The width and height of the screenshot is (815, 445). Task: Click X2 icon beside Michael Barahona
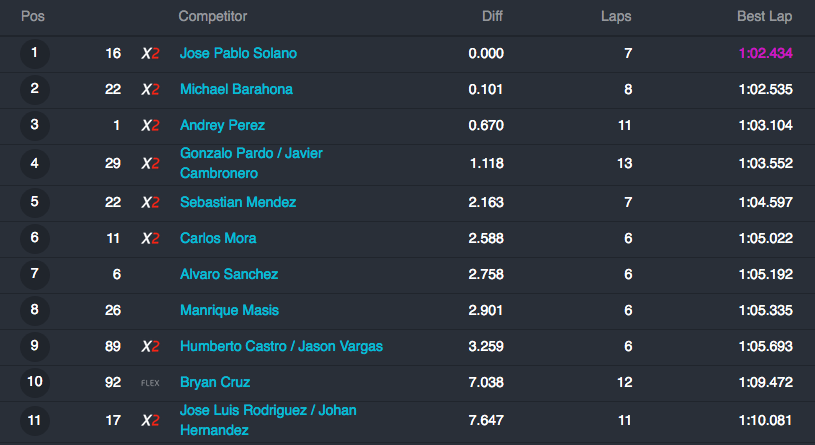point(150,89)
